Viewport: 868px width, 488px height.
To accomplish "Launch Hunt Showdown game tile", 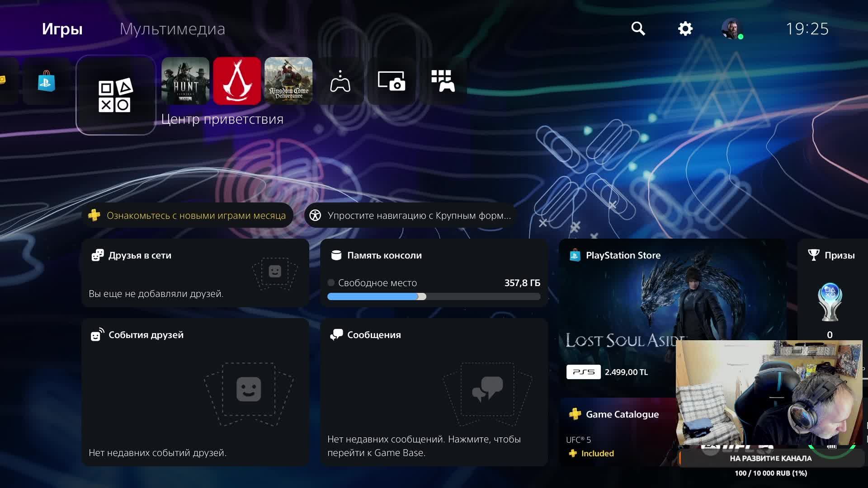I will click(185, 81).
